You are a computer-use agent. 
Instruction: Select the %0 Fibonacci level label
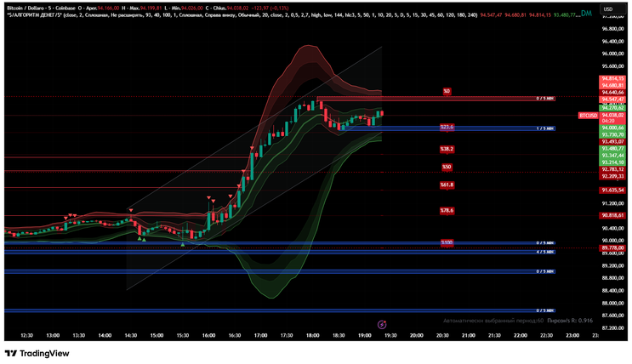pos(447,91)
